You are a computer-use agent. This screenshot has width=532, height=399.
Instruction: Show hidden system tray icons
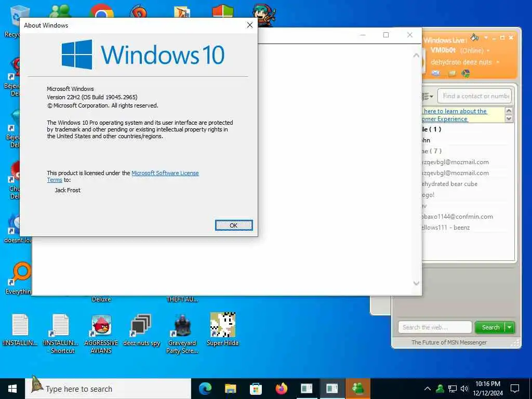pyautogui.click(x=428, y=389)
